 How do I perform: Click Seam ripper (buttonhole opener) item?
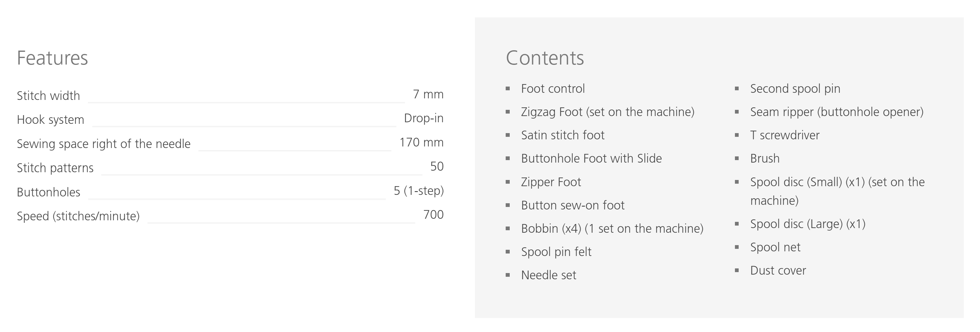tap(836, 112)
